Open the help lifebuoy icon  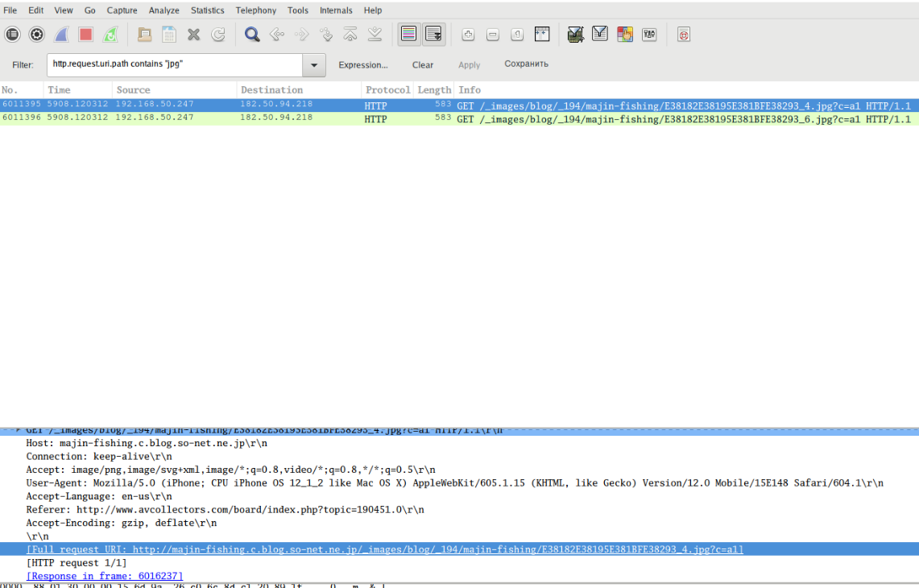pos(684,35)
